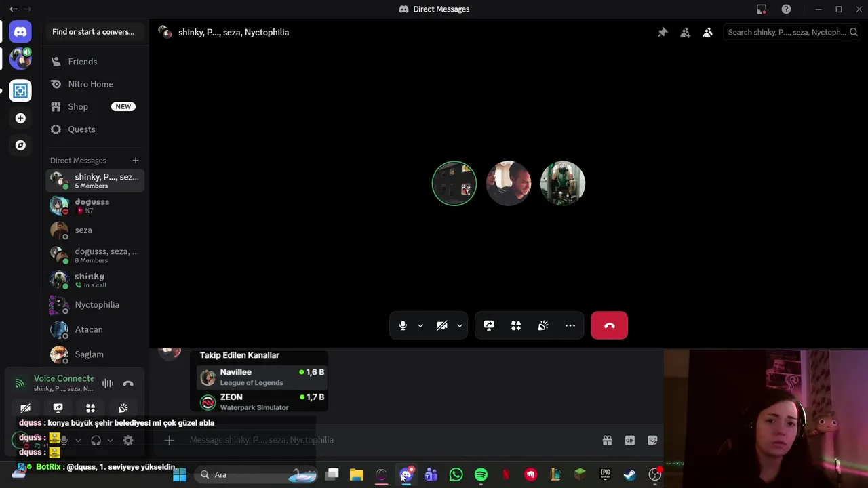The height and width of the screenshot is (488, 868).
Task: Disconnect with red hang-up button
Action: click(609, 326)
